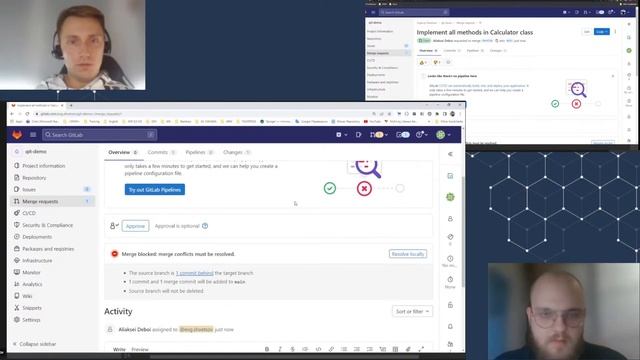This screenshot has width=640, height=360.
Task: Click time tracking stopwatch icon in right sidebar
Action: coord(450,280)
